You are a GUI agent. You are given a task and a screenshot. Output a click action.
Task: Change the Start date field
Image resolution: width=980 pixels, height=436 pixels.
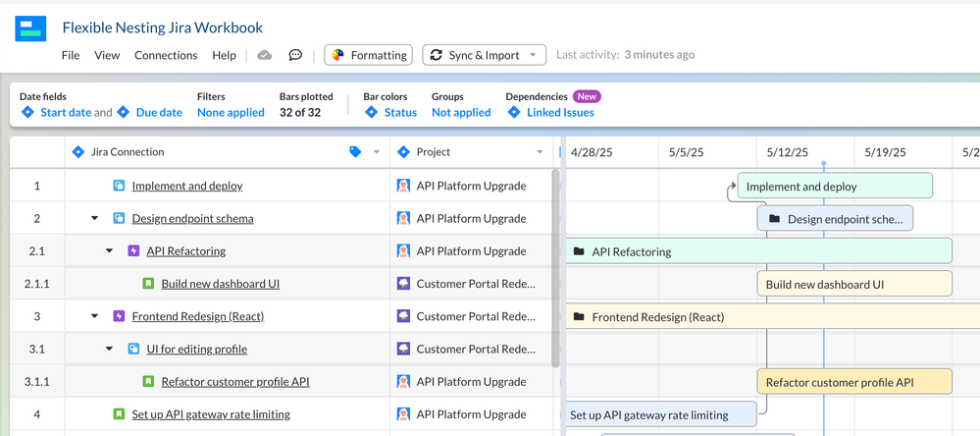tap(66, 113)
